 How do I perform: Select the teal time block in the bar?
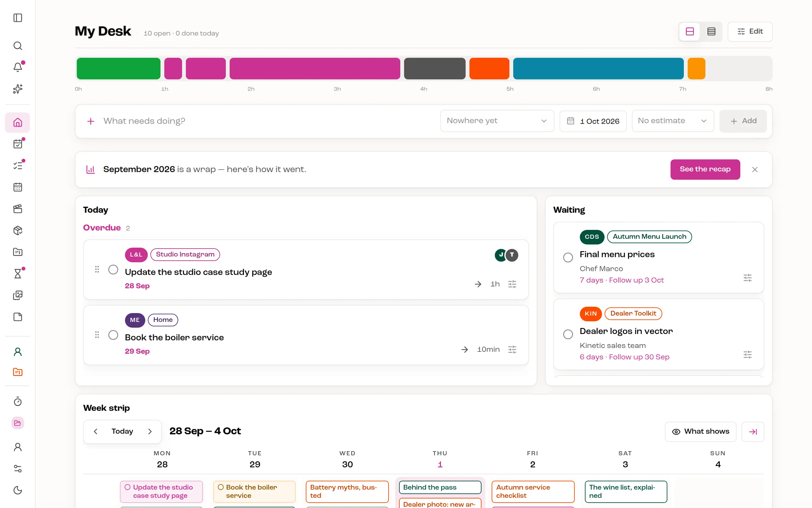(x=598, y=69)
